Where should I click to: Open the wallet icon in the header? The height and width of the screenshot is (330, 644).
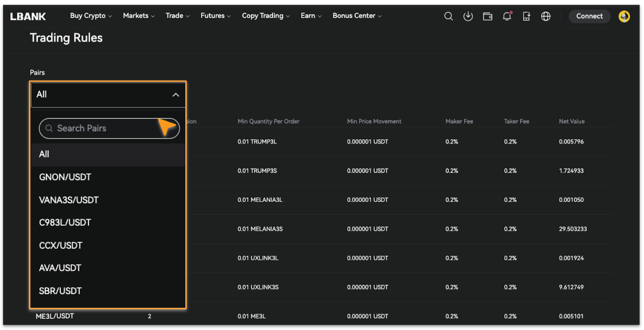[487, 16]
